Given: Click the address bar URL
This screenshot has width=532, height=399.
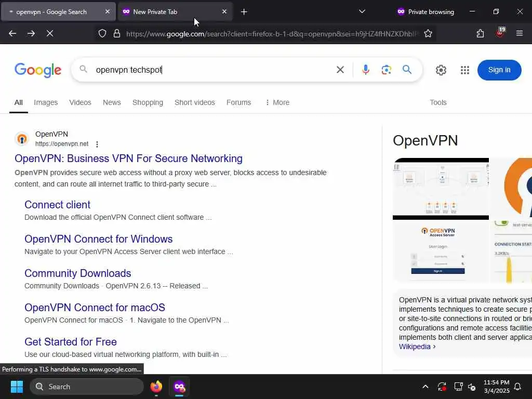Looking at the screenshot, I should tap(272, 34).
